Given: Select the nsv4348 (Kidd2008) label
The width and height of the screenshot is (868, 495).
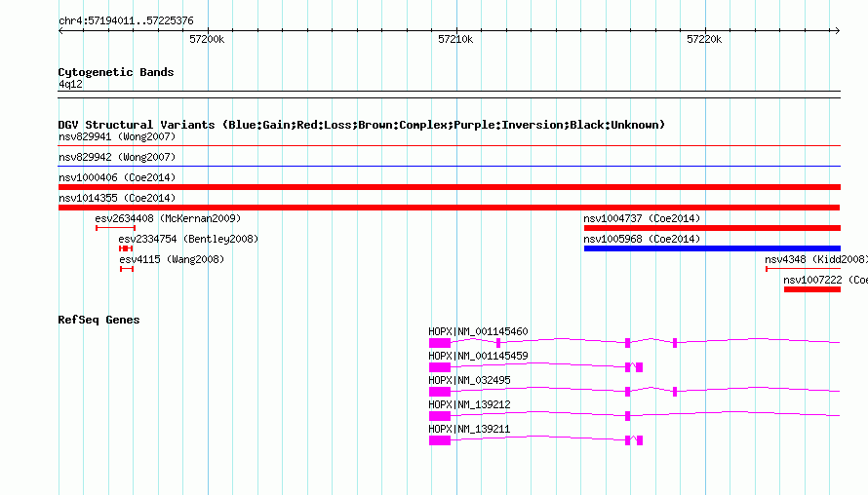Looking at the screenshot, I should (816, 259).
